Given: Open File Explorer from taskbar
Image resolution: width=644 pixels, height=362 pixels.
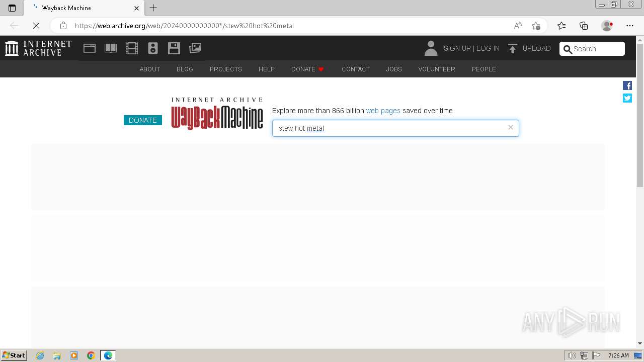Looking at the screenshot, I should [x=57, y=355].
